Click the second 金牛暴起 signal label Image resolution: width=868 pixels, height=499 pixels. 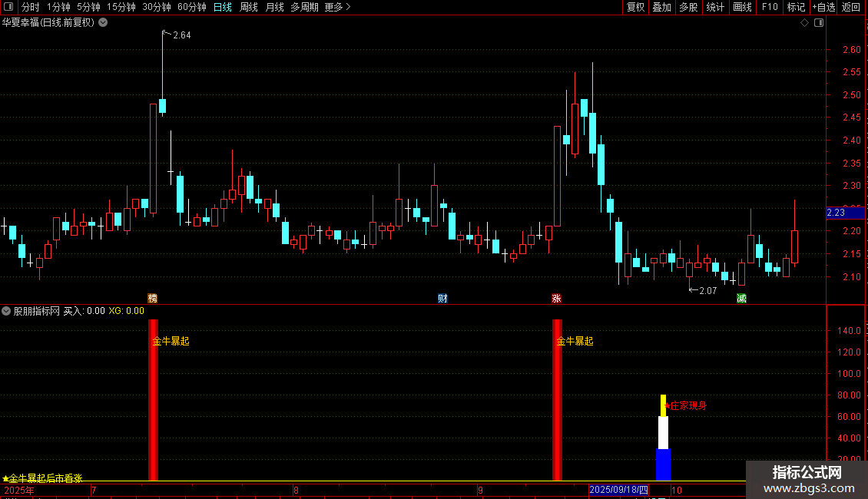tap(575, 342)
